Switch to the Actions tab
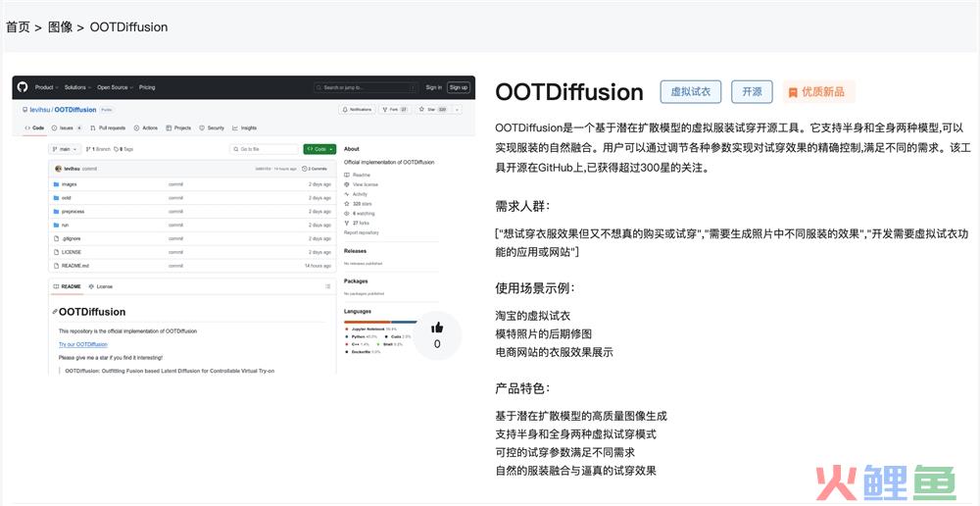Image resolution: width=980 pixels, height=506 pixels. (x=146, y=128)
